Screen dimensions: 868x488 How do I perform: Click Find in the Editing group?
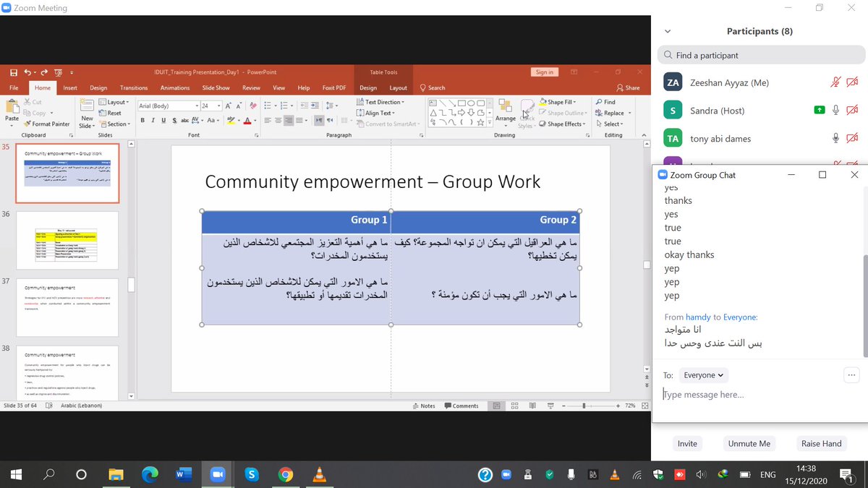tap(605, 102)
